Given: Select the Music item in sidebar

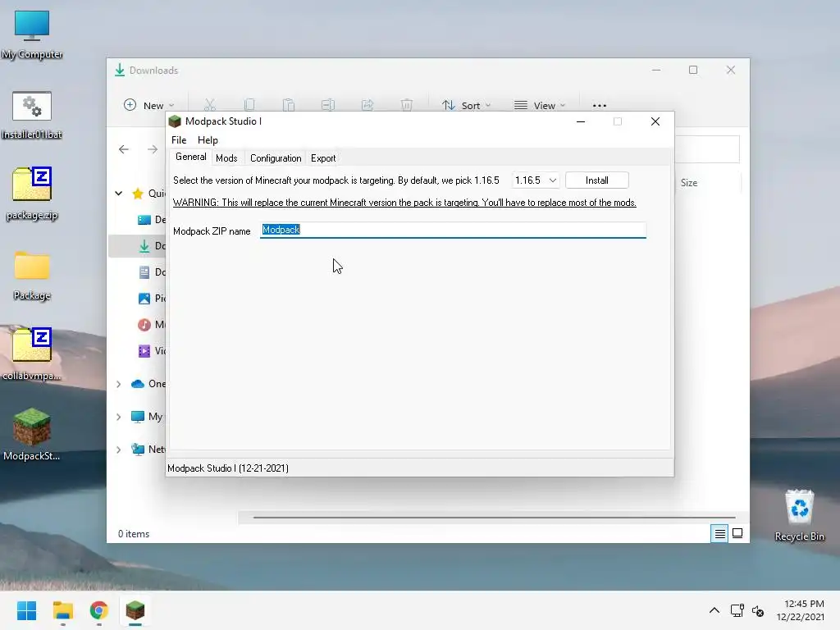Looking at the screenshot, I should coord(151,325).
